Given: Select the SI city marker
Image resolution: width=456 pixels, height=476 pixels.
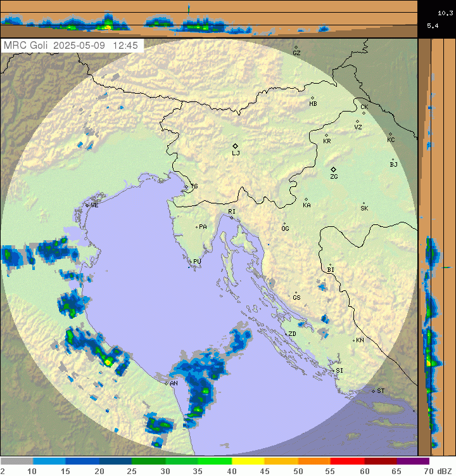Looking at the screenshot, I should tap(333, 371).
